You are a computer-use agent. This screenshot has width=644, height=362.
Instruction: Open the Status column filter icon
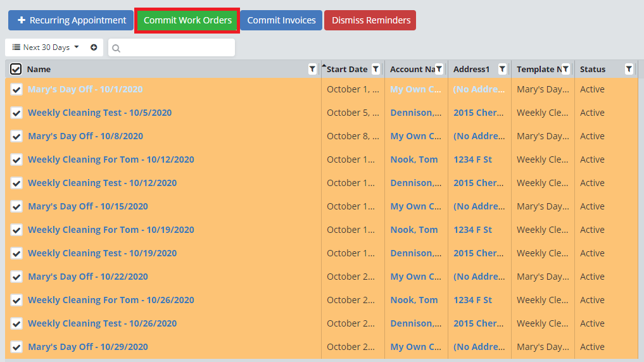click(629, 69)
